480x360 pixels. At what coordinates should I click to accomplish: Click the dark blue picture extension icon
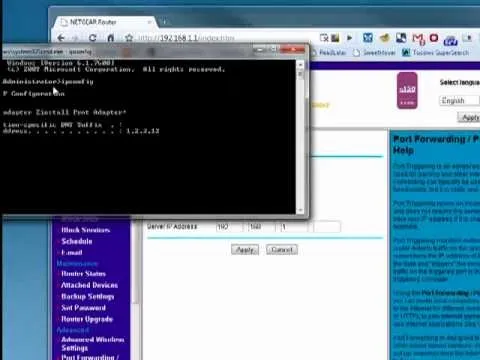[401, 38]
